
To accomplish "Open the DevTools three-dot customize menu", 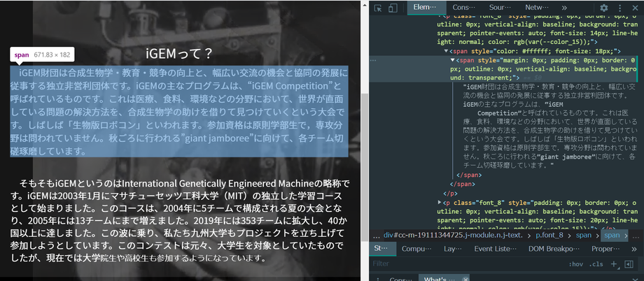I will (x=619, y=8).
